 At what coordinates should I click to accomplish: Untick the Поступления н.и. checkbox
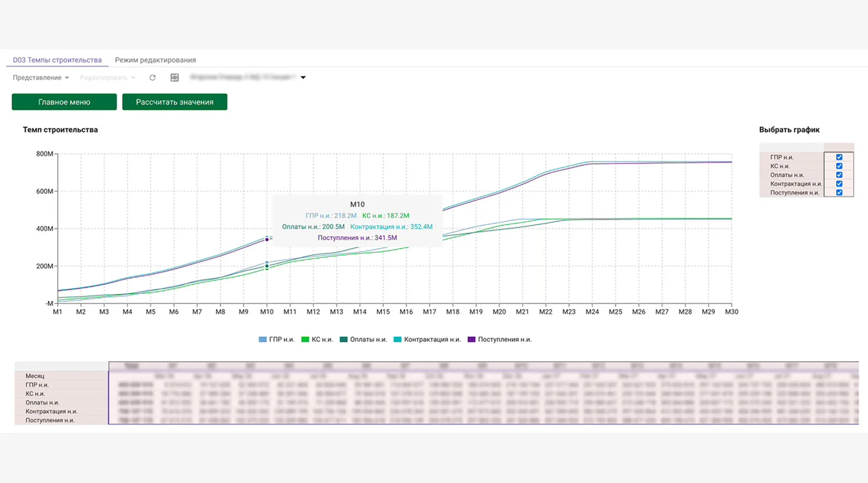(839, 192)
